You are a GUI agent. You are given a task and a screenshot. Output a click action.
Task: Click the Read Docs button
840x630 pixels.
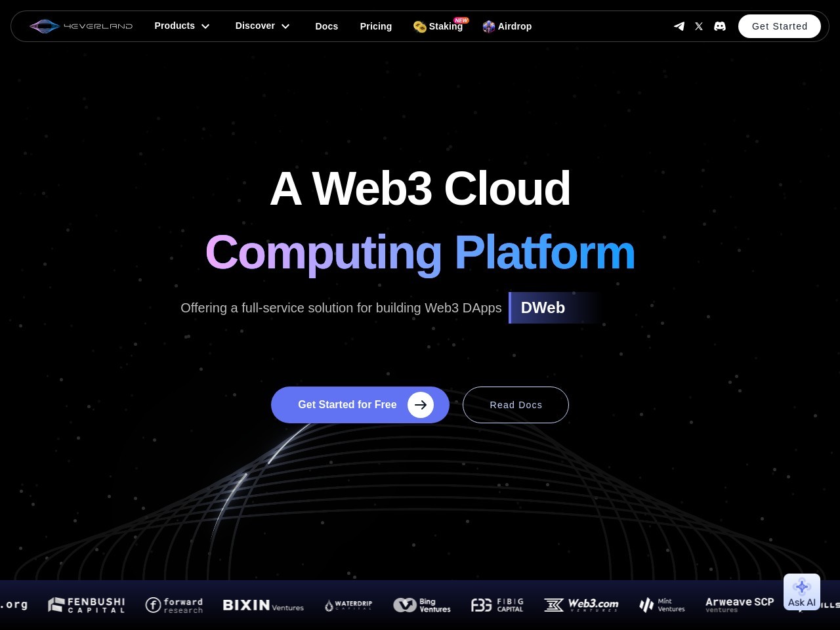point(515,405)
